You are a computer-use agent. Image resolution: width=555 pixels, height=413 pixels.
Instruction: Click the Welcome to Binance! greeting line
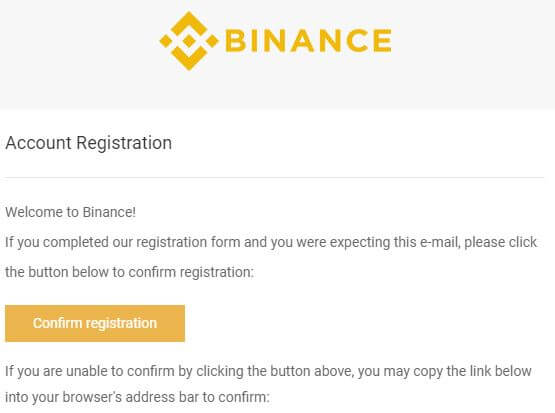[x=70, y=212]
